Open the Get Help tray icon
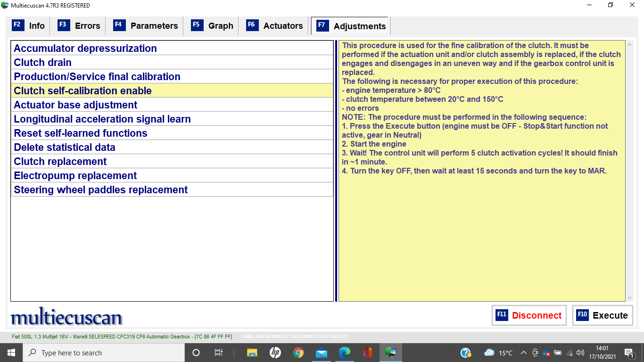The width and height of the screenshot is (644, 362). [x=466, y=353]
